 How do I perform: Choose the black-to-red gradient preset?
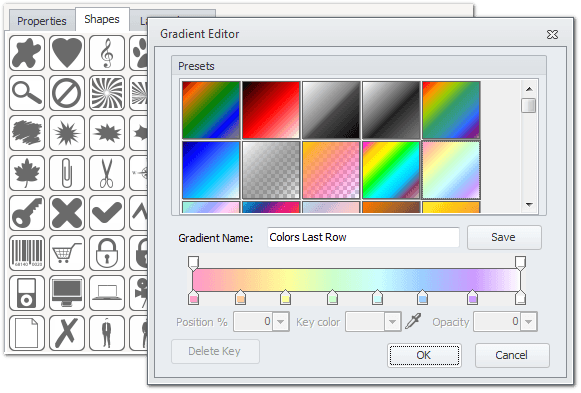coord(271,110)
